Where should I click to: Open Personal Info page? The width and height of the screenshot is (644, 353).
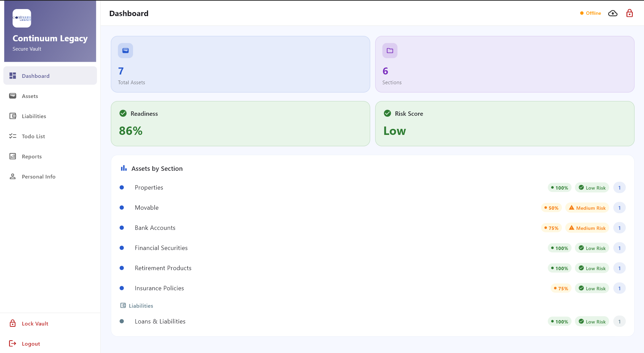click(x=38, y=177)
